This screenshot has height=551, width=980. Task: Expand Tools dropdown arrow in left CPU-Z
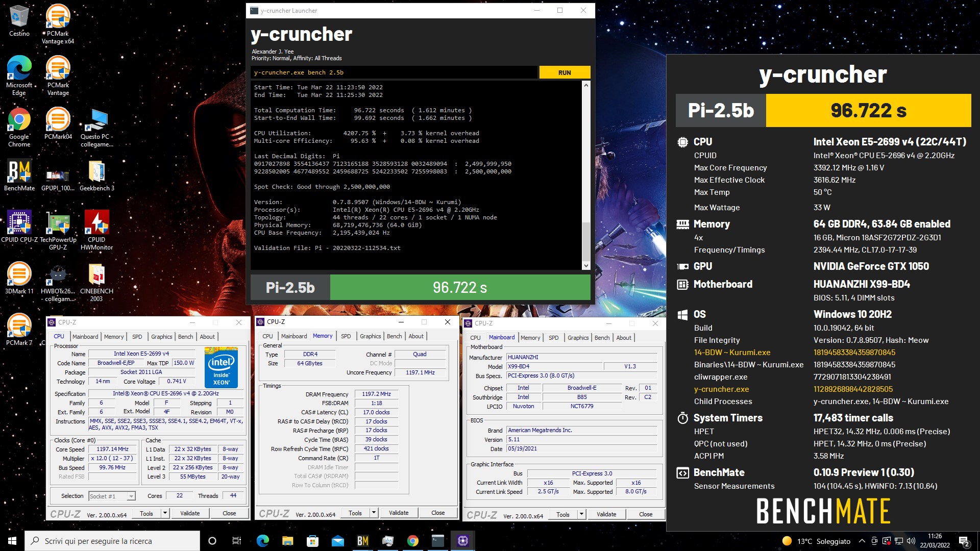pos(165,513)
